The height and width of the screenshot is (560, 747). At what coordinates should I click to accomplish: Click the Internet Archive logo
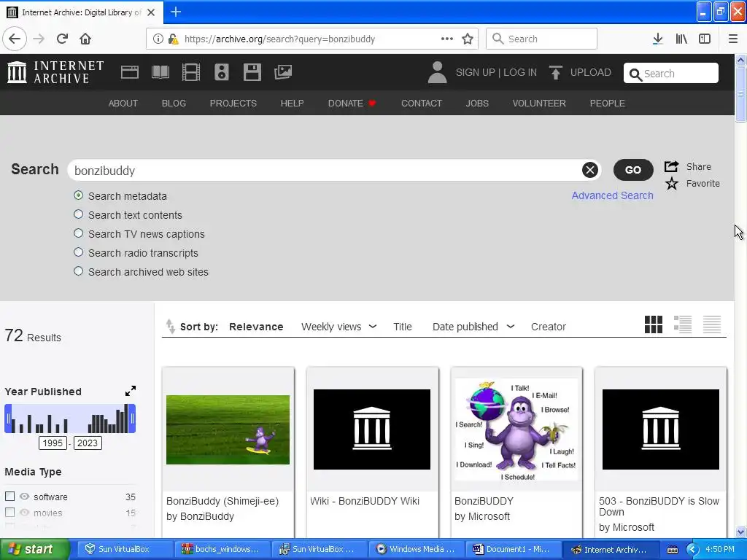point(55,72)
